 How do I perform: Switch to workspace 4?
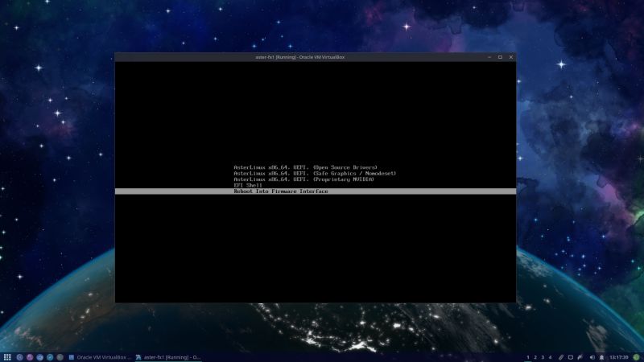[x=550, y=357]
